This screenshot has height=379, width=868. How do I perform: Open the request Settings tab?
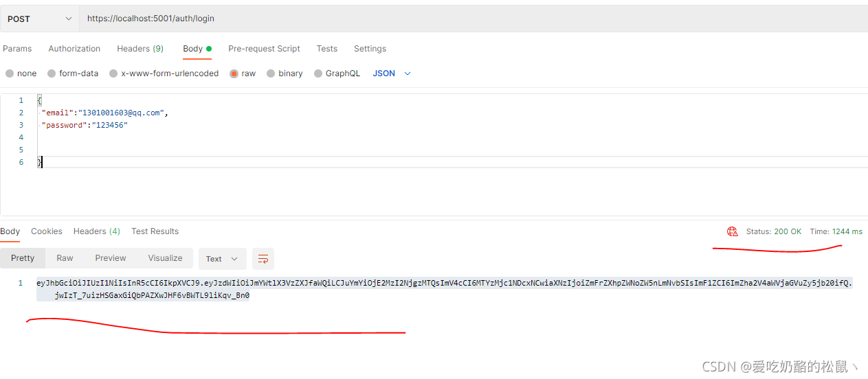point(370,49)
